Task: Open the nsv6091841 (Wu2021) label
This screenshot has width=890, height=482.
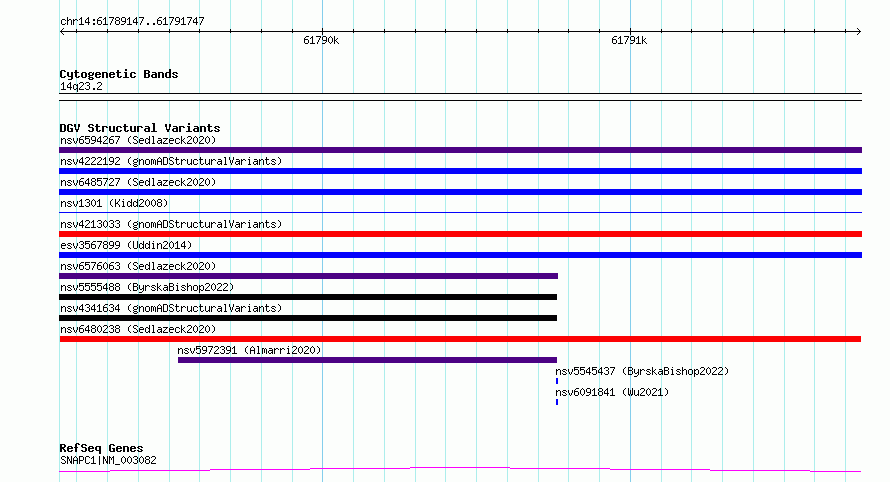Action: point(612,392)
